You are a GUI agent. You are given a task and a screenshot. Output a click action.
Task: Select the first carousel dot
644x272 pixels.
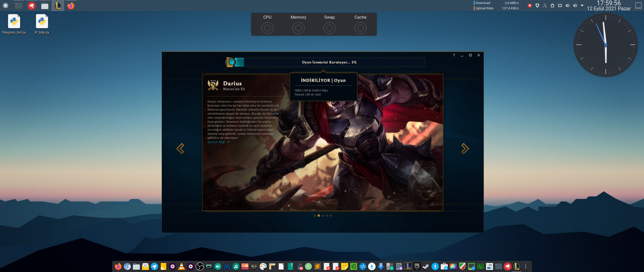point(315,216)
